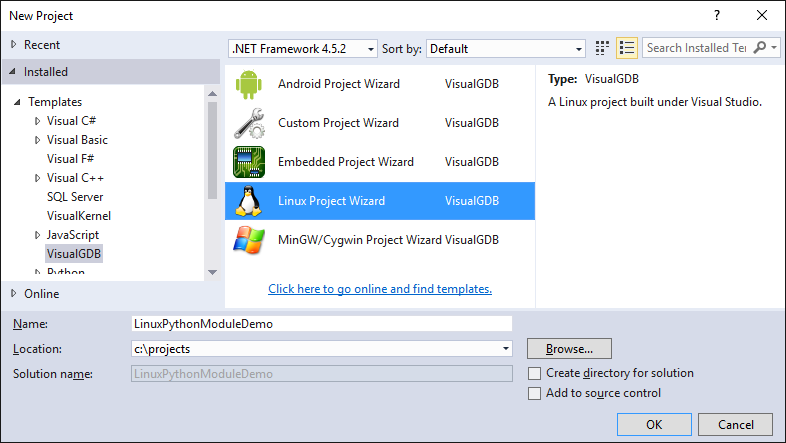Choose the Custom Project Wizard wrench icon

coord(249,123)
